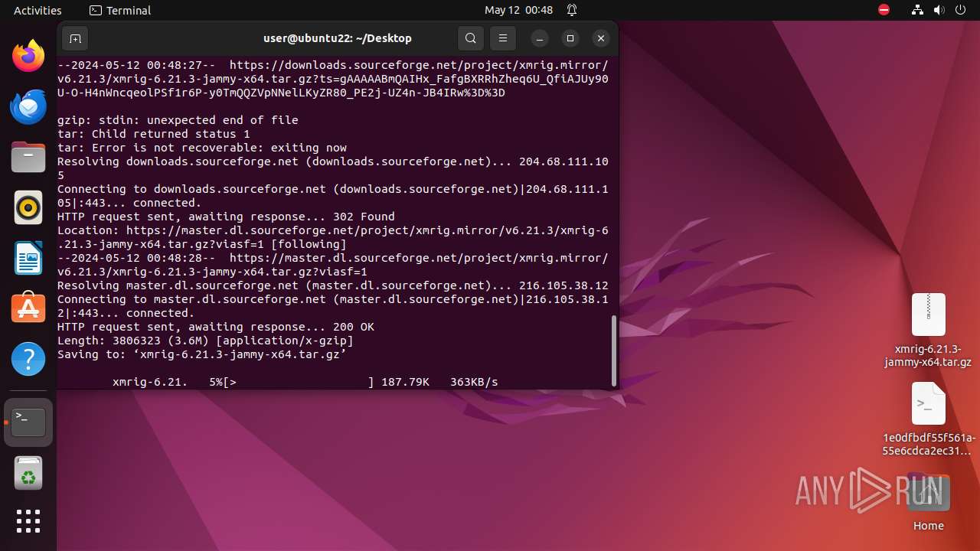Click 'Saving to: xmrig-6.21.3-jammy-x64.tar.gz' line
The height and width of the screenshot is (551, 980).
click(202, 354)
